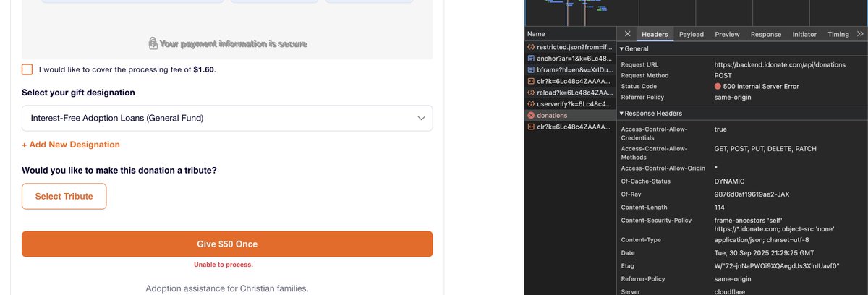Click the POST request method value
This screenshot has height=295, width=868.
click(x=723, y=75)
